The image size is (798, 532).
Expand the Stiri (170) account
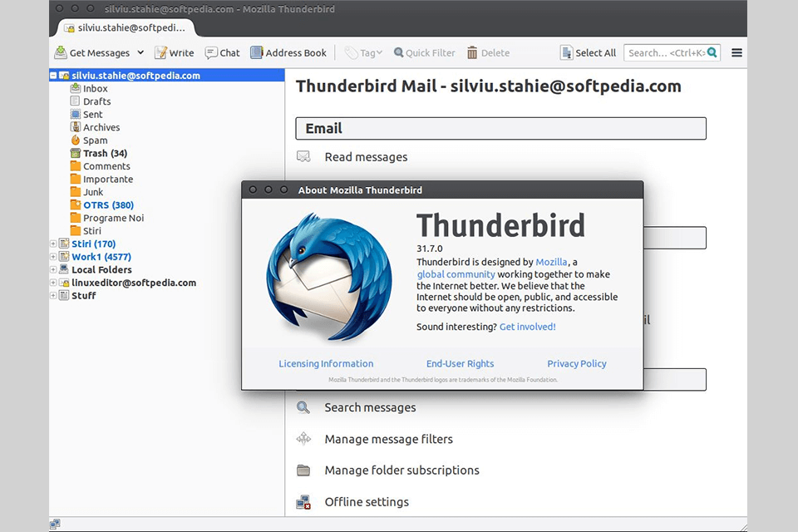point(53,244)
